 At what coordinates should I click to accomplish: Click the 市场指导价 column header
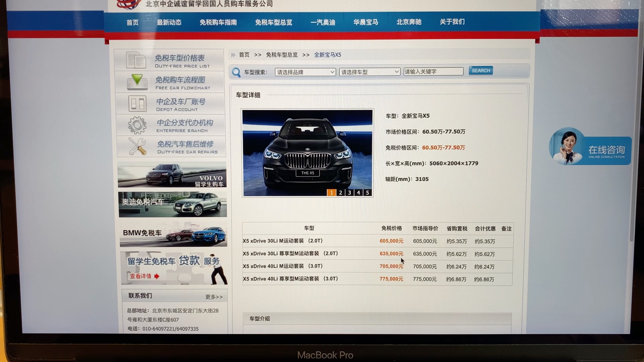425,228
